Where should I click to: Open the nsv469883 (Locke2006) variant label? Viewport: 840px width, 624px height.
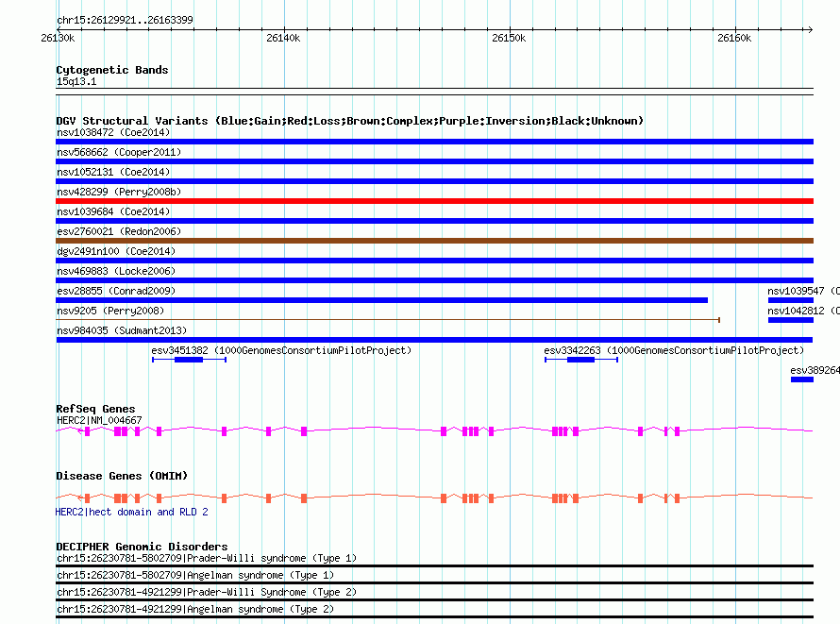pyautogui.click(x=116, y=271)
